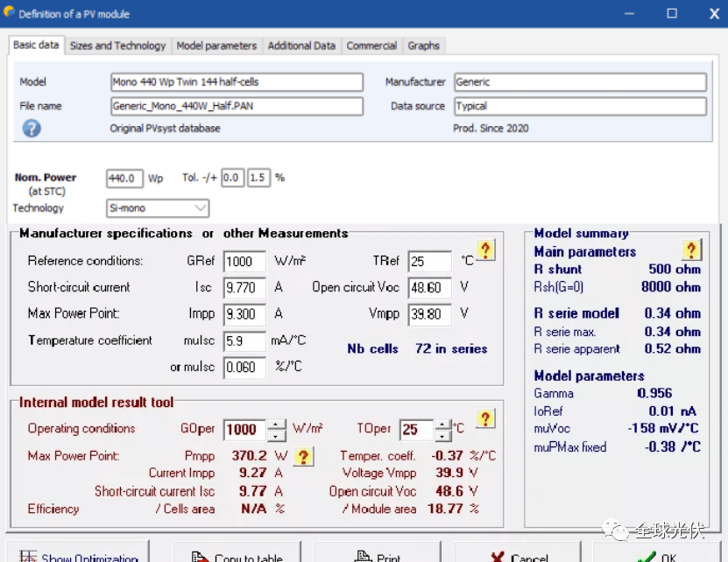
Task: Click the Copy to table button
Action: click(x=237, y=553)
